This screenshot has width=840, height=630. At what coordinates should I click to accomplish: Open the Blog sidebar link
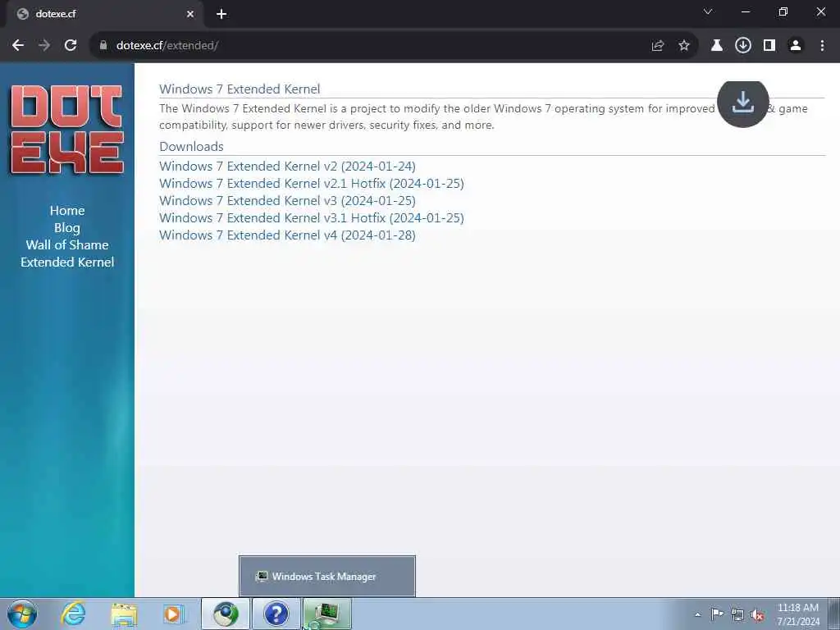pyautogui.click(x=67, y=228)
